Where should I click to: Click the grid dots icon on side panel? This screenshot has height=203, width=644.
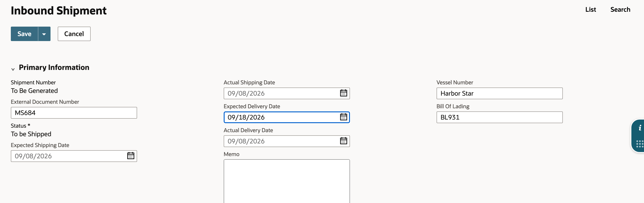coord(640,144)
